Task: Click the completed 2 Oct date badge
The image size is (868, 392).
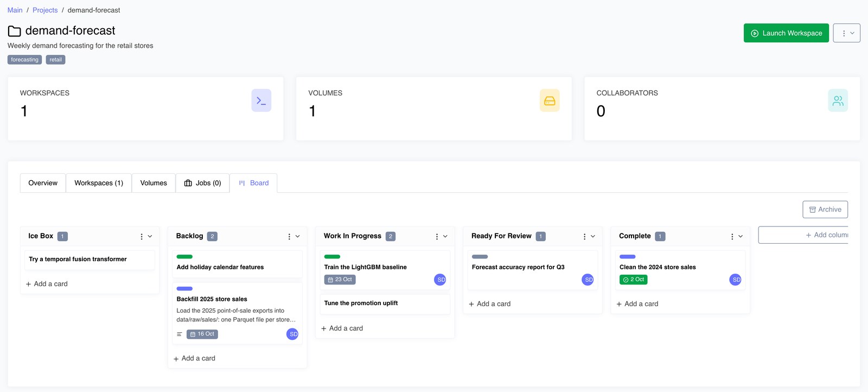Action: [x=634, y=280]
